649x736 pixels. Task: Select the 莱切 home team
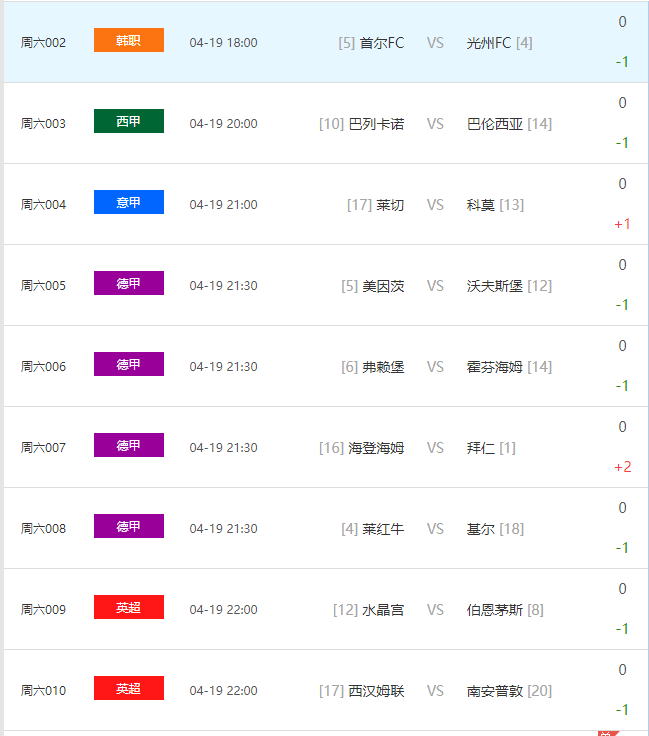click(390, 205)
